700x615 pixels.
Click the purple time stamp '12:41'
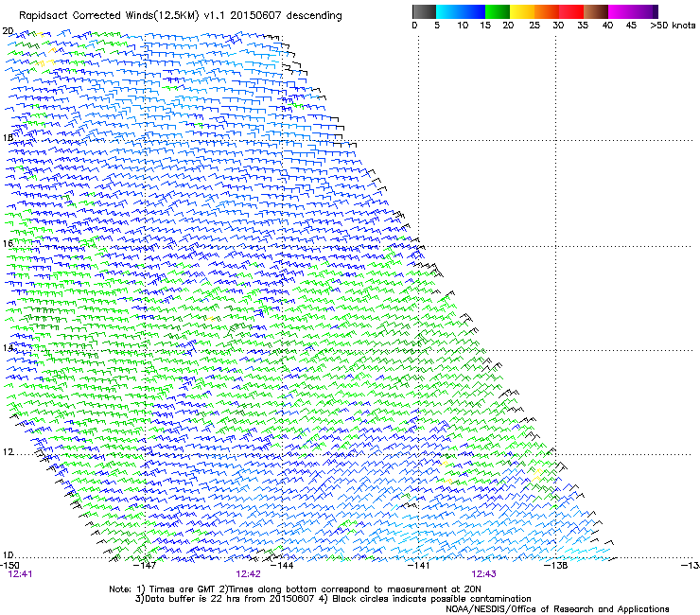tap(20, 574)
